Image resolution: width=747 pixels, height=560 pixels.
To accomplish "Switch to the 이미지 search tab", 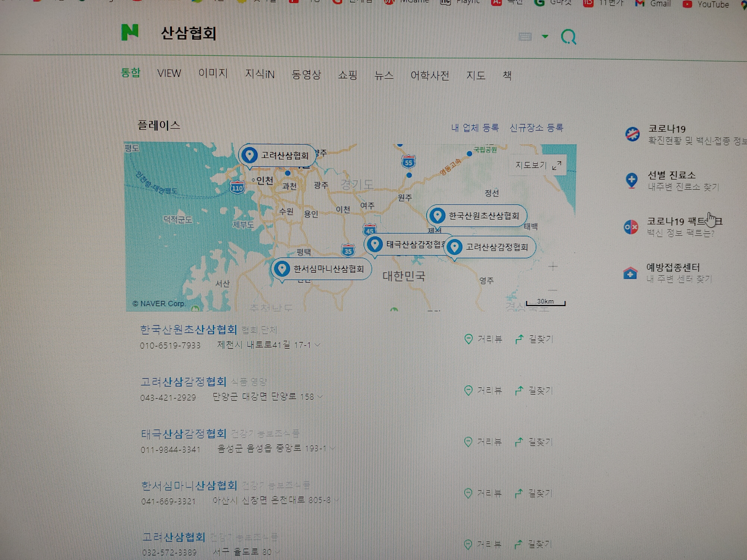I will click(x=213, y=73).
